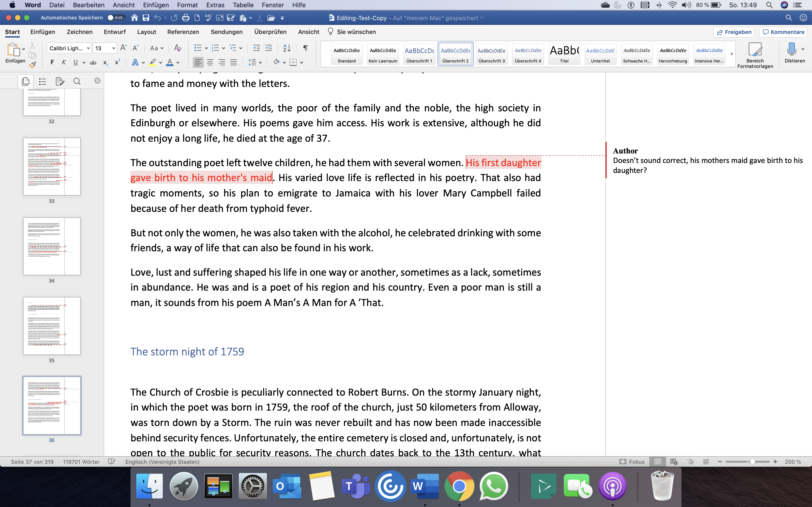Screen dimensions: 812x507
Task: Click the Save disk icon in the title bar
Action: point(146,18)
